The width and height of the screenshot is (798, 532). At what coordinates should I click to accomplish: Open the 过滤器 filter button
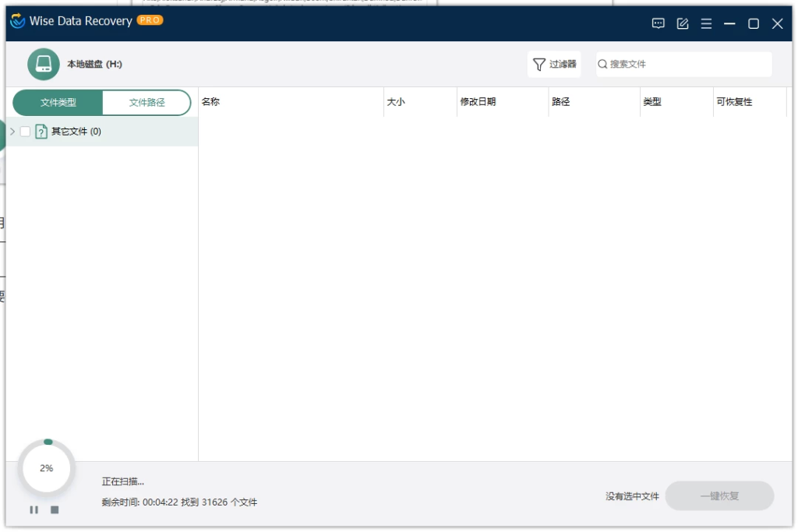pos(554,64)
